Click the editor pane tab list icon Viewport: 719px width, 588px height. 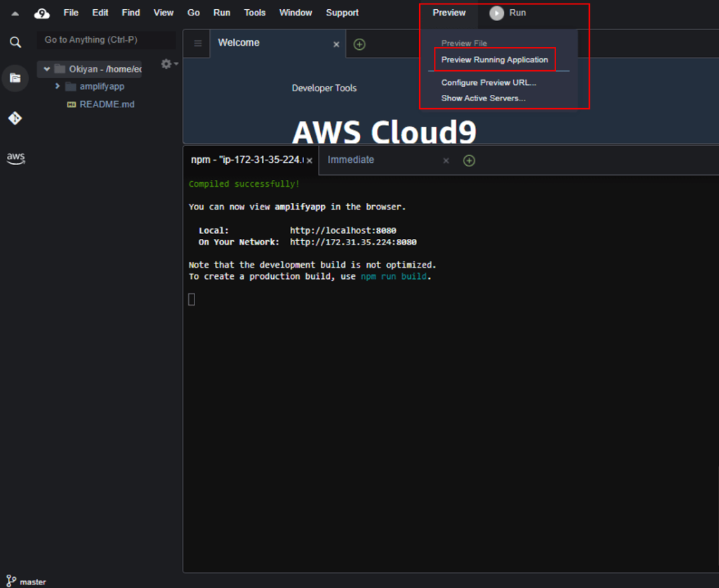click(x=198, y=44)
